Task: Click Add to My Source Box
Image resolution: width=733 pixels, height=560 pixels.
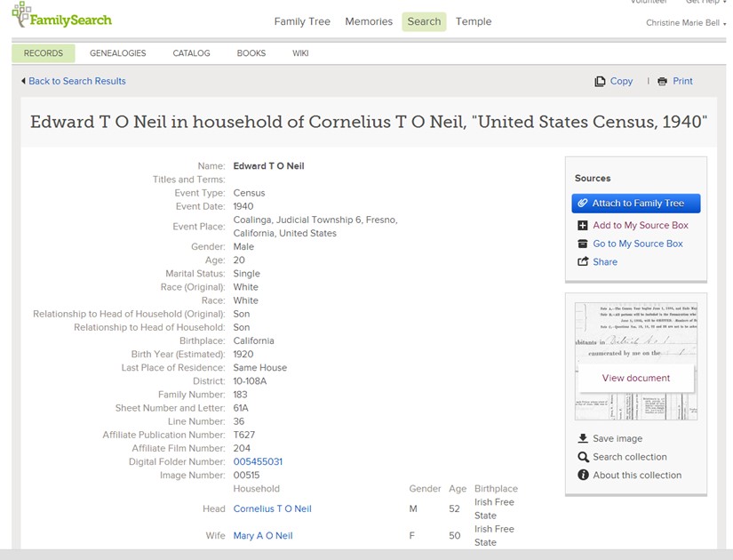Action: tap(641, 226)
